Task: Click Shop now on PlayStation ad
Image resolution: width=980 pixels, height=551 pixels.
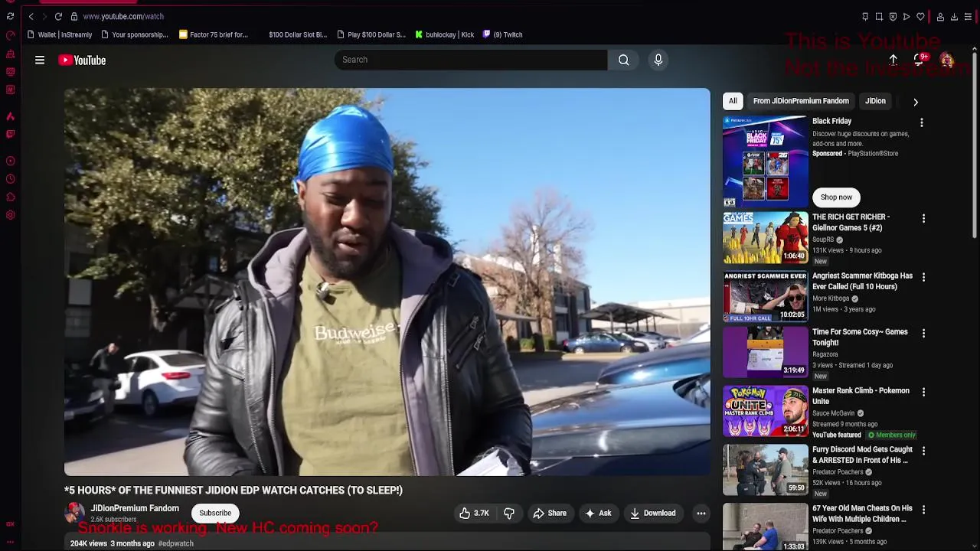Action: [836, 197]
